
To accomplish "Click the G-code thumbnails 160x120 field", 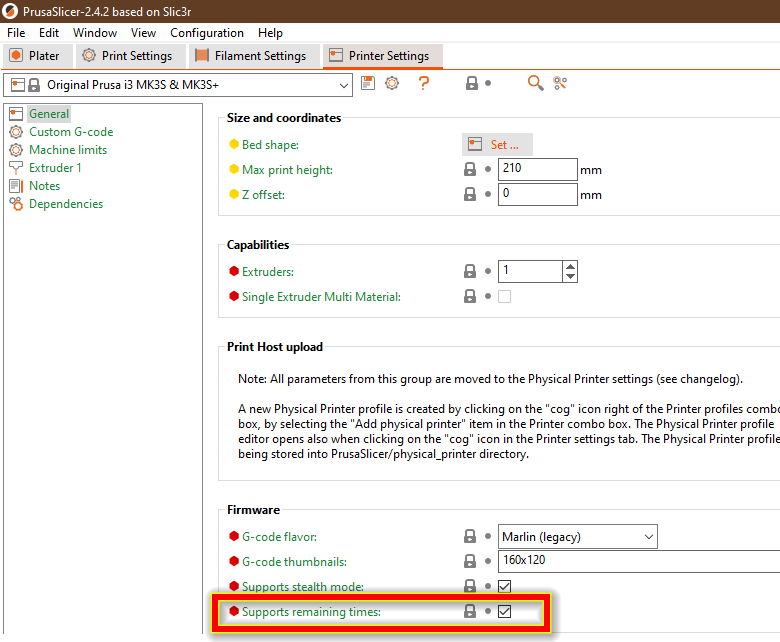I will pyautogui.click(x=639, y=561).
